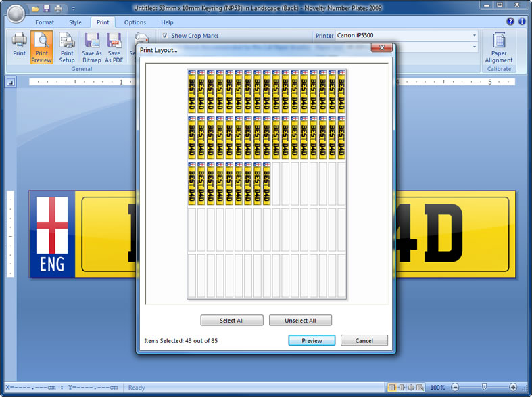This screenshot has height=397, width=532.
Task: Click the blue question mark help icon
Action: [510, 22]
